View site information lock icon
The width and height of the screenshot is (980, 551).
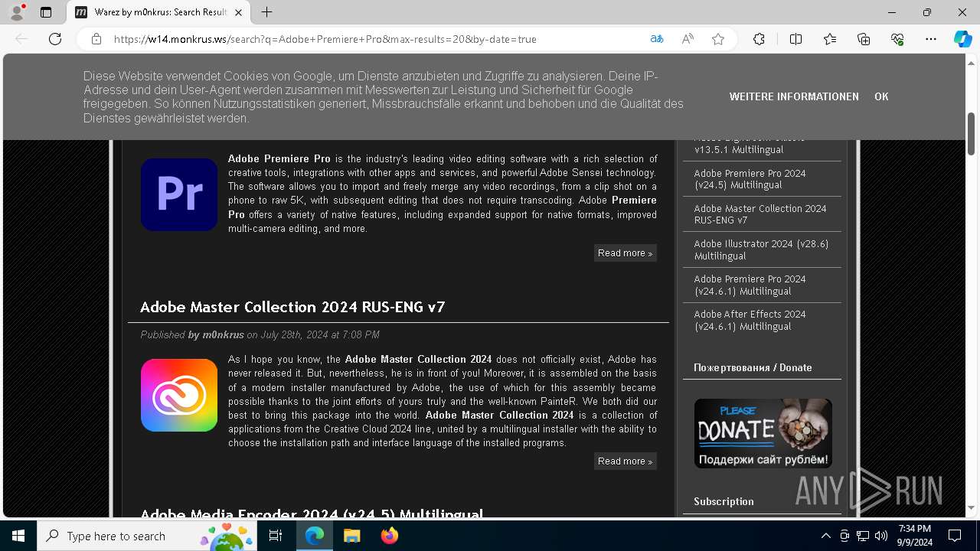pyautogui.click(x=96, y=39)
